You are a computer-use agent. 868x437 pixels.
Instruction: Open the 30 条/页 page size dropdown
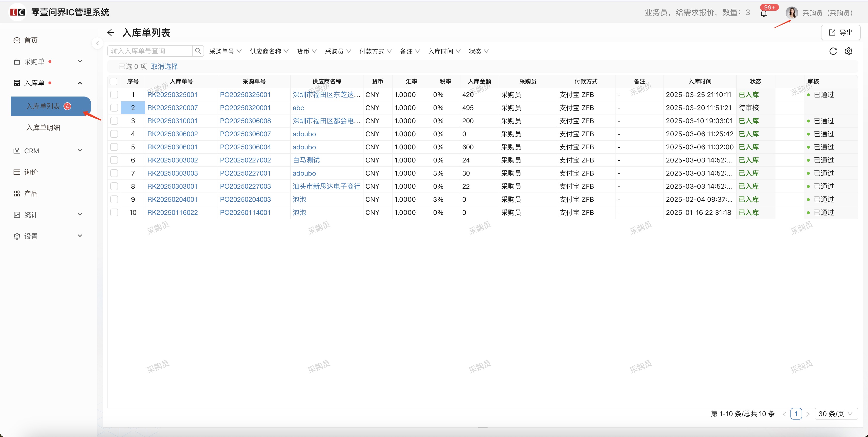pyautogui.click(x=836, y=414)
